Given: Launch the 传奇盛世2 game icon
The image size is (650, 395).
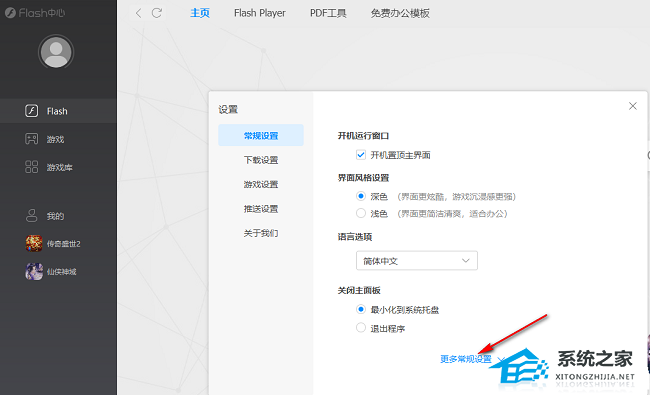Looking at the screenshot, I should pyautogui.click(x=34, y=243).
